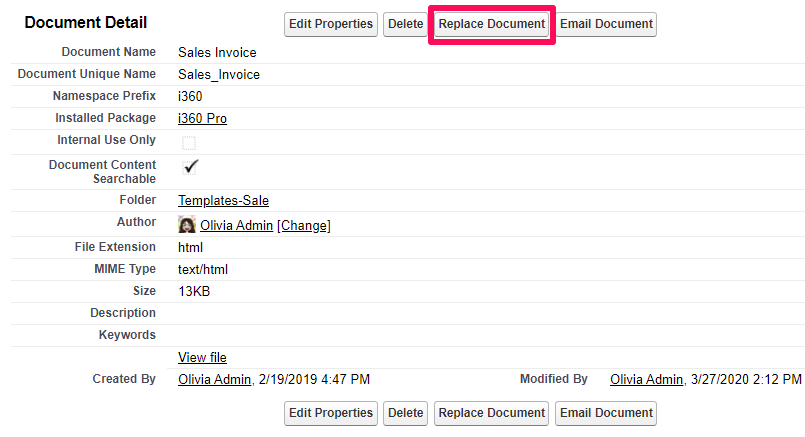Open Olivia Admin link in Created By
The height and width of the screenshot is (437, 805).
(215, 379)
